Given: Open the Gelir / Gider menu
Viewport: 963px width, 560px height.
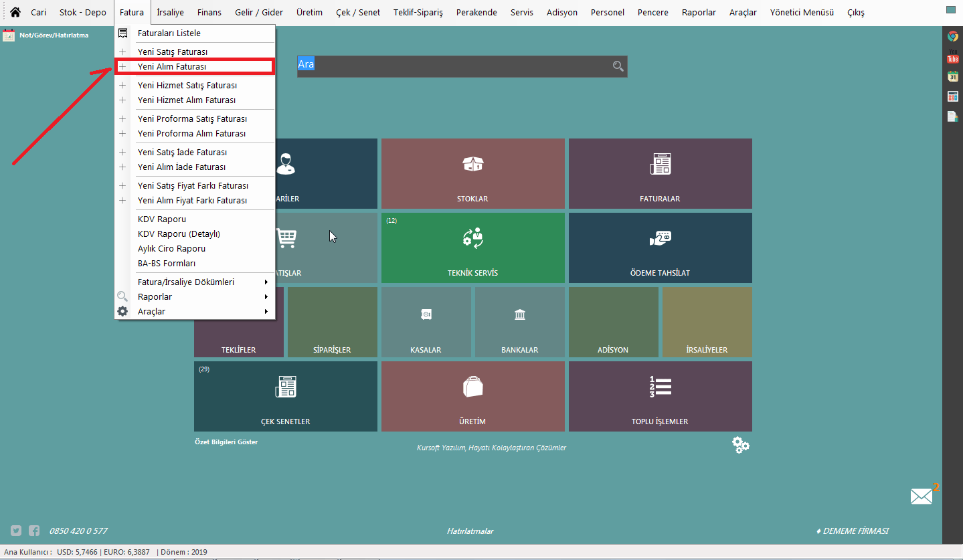Looking at the screenshot, I should point(259,12).
